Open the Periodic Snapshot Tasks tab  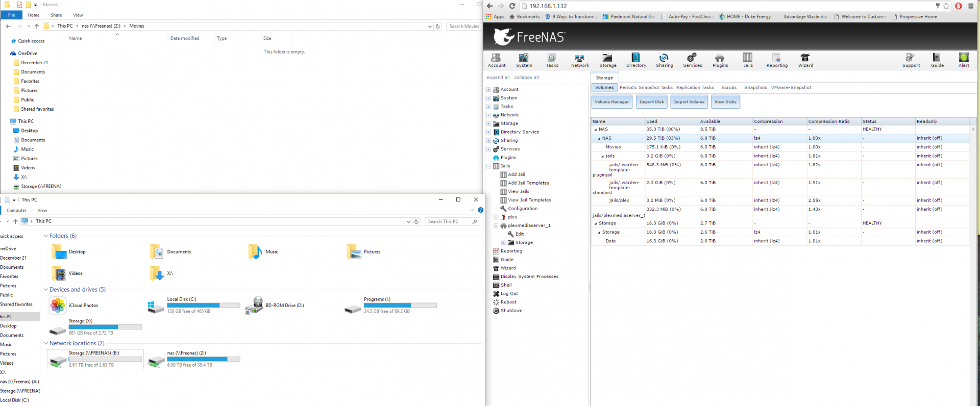[x=646, y=88]
